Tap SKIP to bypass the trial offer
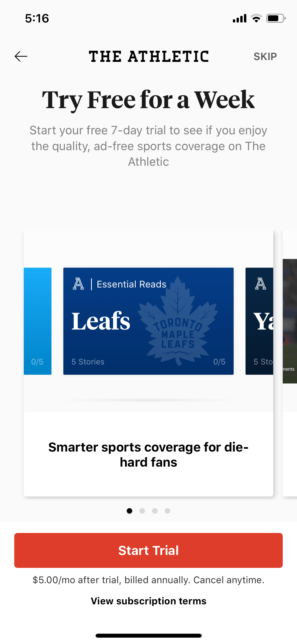Screen dimensions: 297x644 [265, 57]
